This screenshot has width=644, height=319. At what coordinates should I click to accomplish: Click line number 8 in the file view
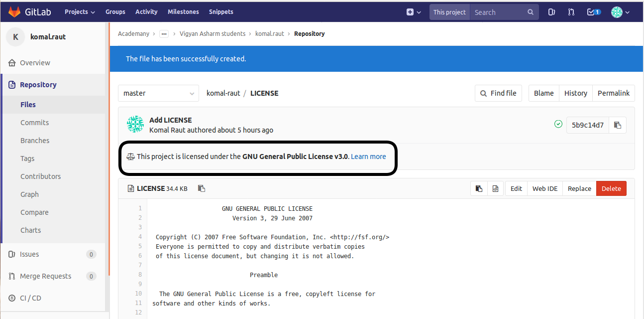coord(140,275)
